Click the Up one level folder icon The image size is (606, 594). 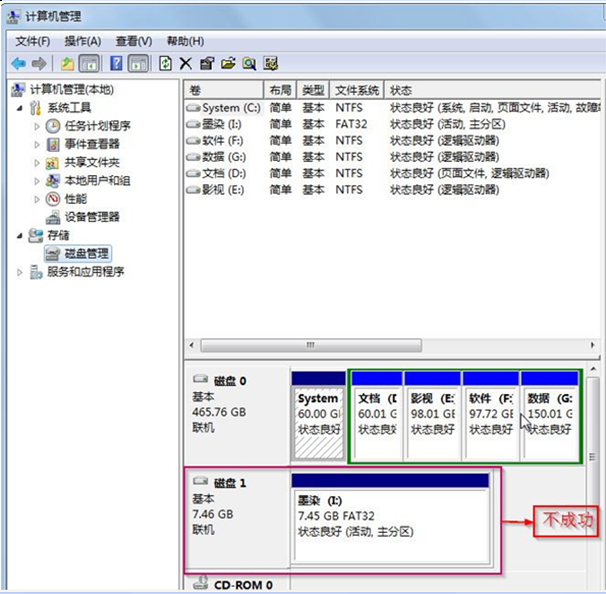pyautogui.click(x=67, y=63)
